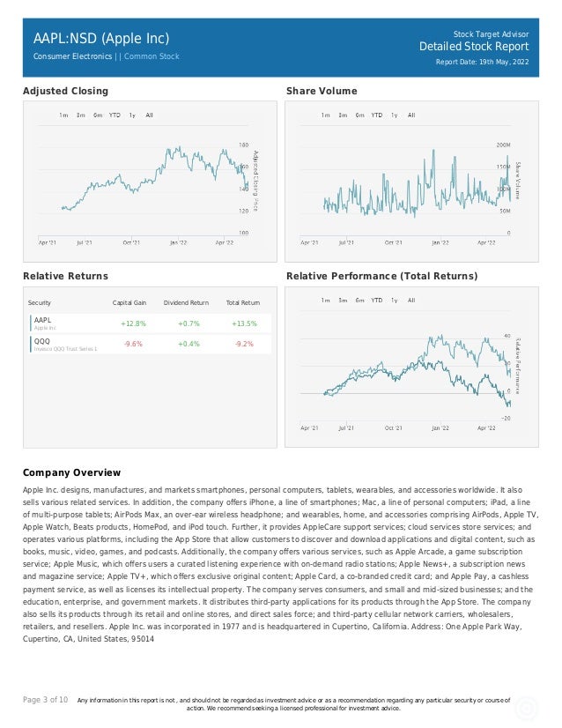This screenshot has height=728, width=562.
Task: Select 6m range on Share Volume chart
Action: 359,115
